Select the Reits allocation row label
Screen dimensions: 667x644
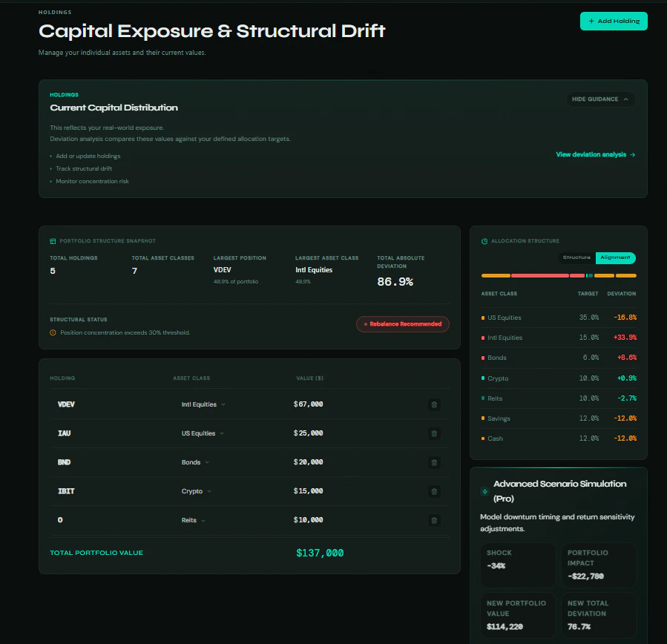tap(495, 398)
